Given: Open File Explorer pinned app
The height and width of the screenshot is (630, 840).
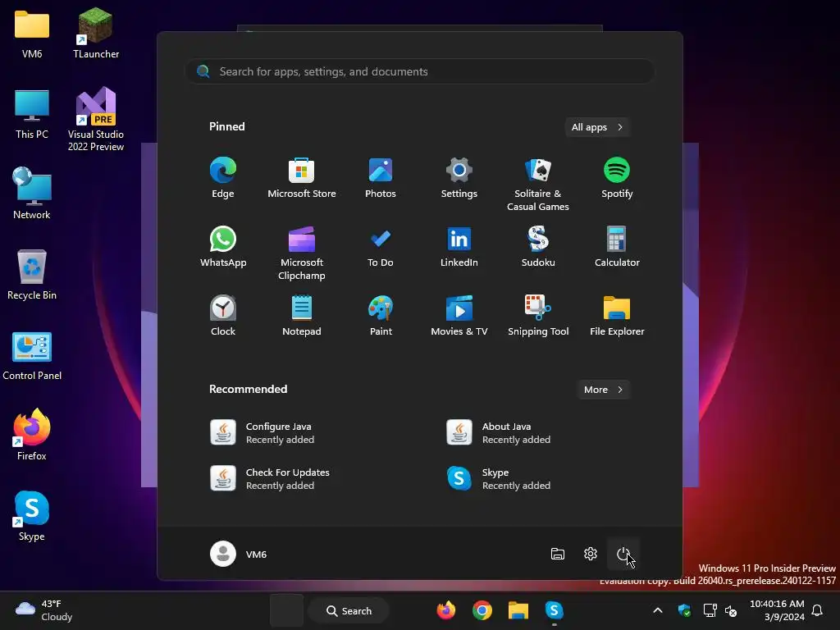Looking at the screenshot, I should point(617,316).
